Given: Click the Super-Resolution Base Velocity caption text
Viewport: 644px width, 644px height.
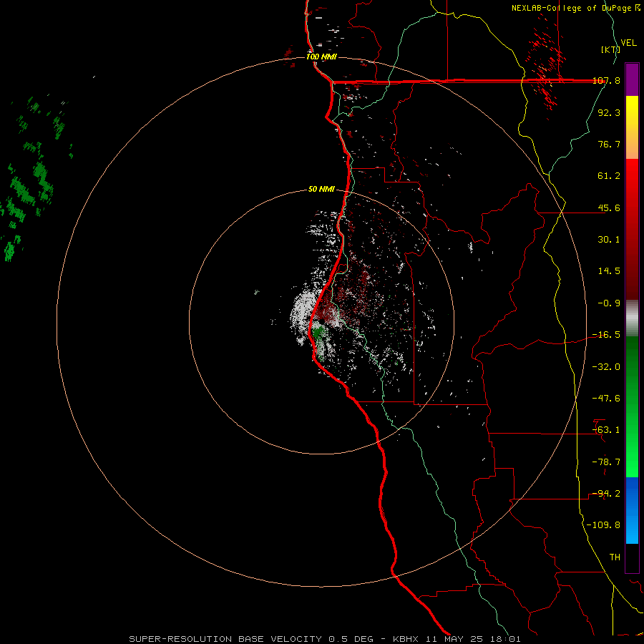Looking at the screenshot, I should [x=325, y=639].
